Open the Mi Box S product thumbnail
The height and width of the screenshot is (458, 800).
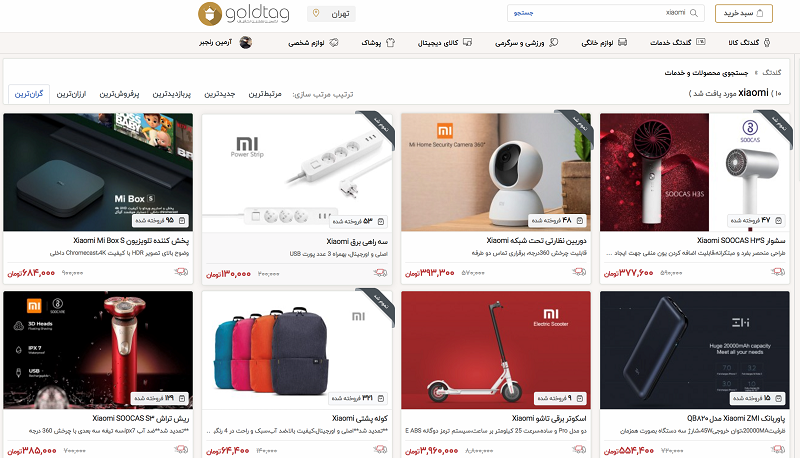[x=98, y=172]
